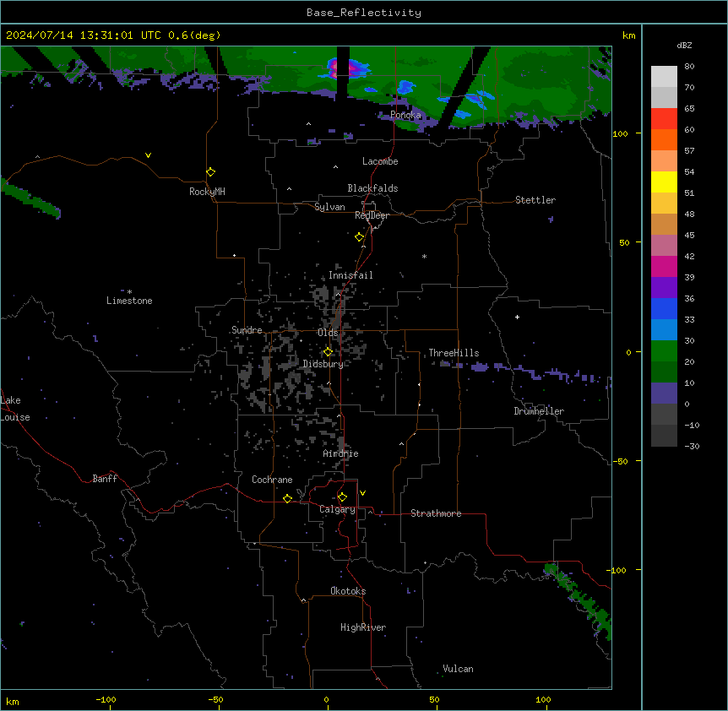728x711 pixels.
Task: Select the magenta 39-42 dBZ legend swatch
Action: click(664, 266)
